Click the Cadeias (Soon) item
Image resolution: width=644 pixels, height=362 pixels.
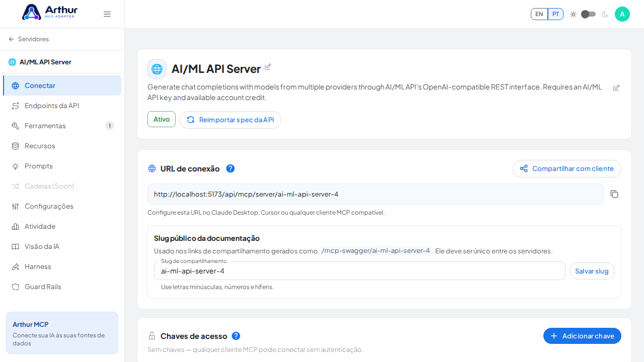62,186
